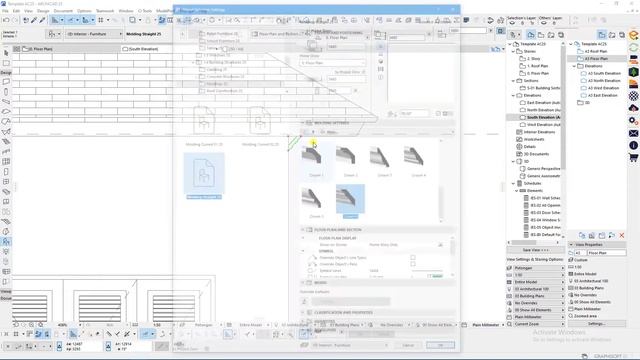Screen dimensions: 640x360
Task: Click the cloud icon in right palette
Action: (x=633, y=108)
